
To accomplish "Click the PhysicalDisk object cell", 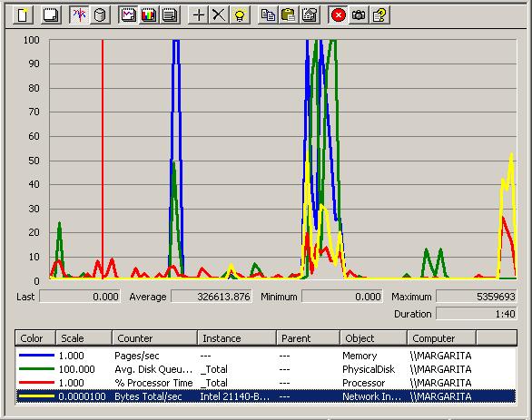I will (x=369, y=369).
